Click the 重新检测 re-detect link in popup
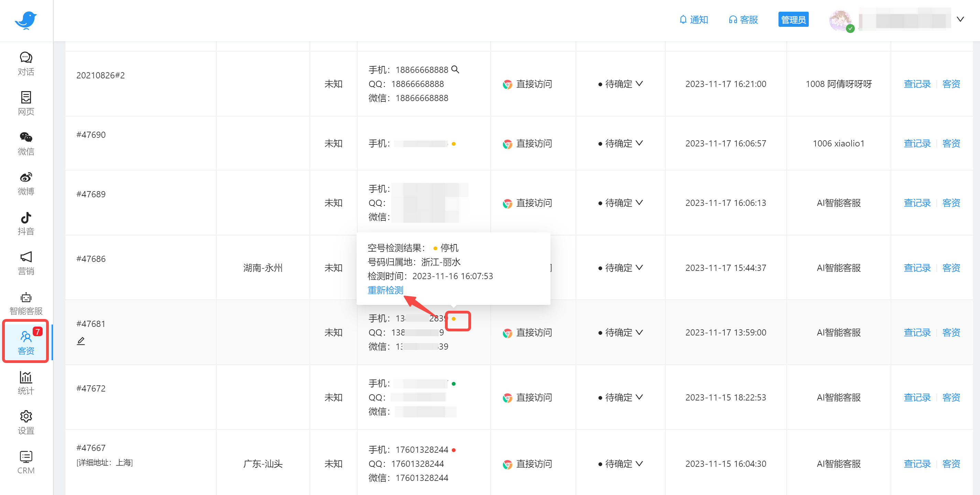Screen dimensions: 980x495 click(x=385, y=290)
